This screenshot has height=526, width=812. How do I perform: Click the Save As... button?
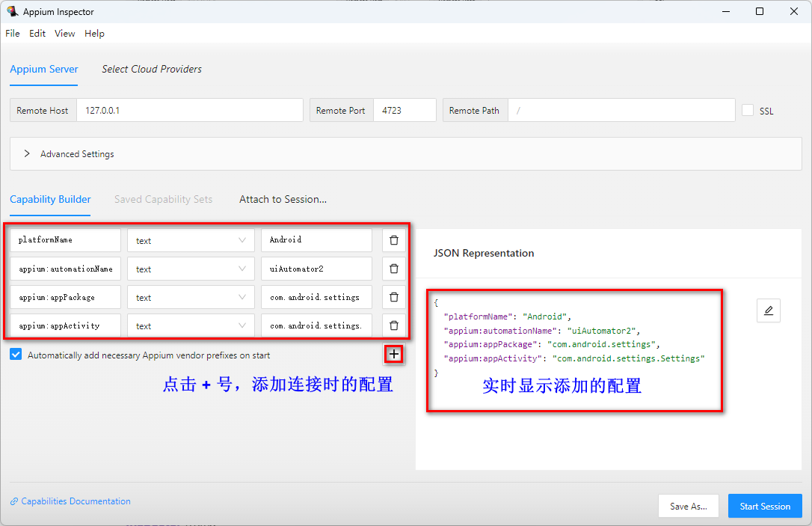(x=688, y=507)
